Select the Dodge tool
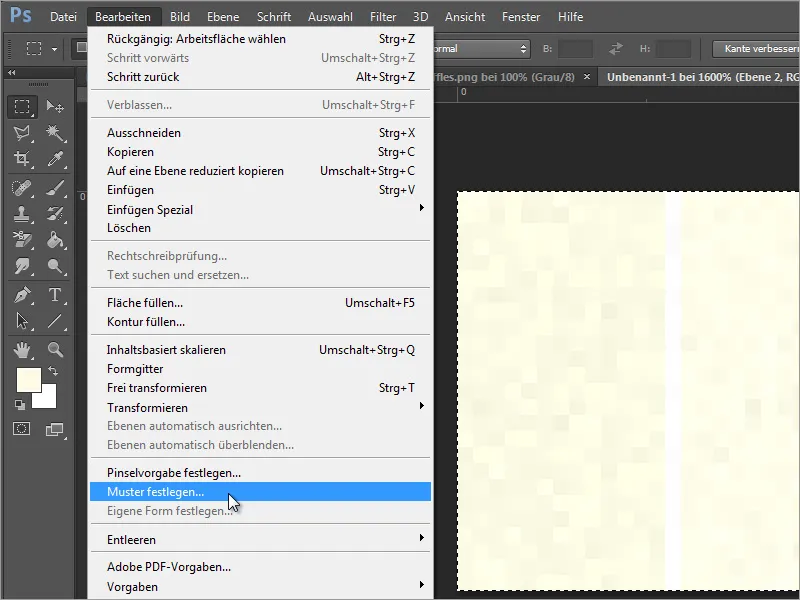The height and width of the screenshot is (600, 800). point(55,266)
